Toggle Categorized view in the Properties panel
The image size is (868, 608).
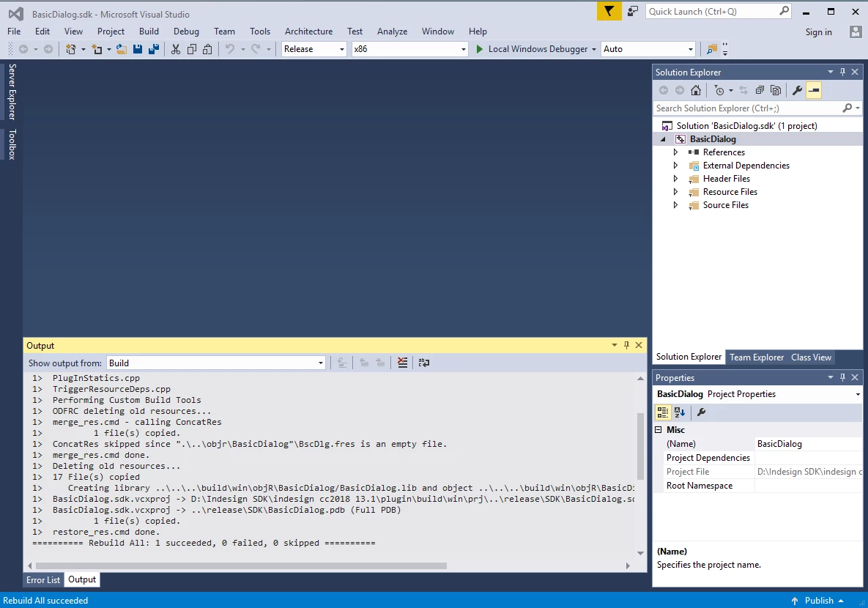click(x=663, y=412)
